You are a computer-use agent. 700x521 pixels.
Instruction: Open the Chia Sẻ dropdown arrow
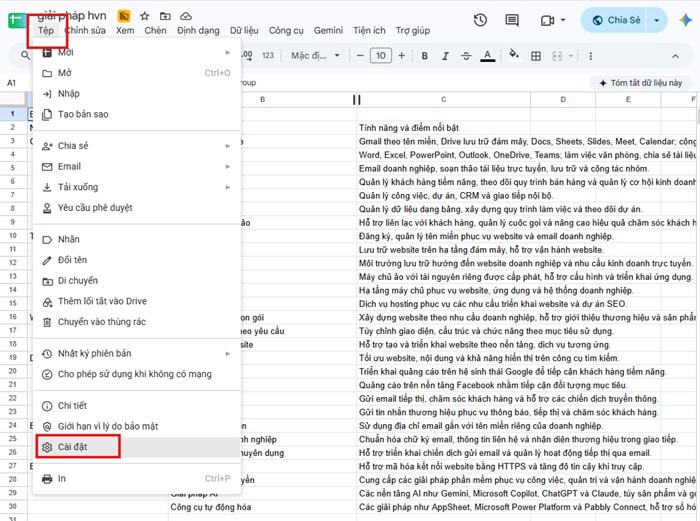(x=657, y=20)
